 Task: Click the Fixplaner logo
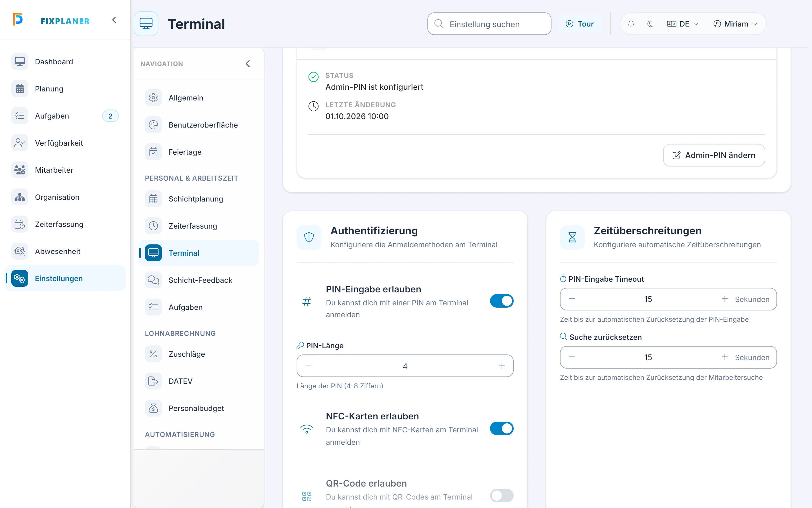click(51, 20)
